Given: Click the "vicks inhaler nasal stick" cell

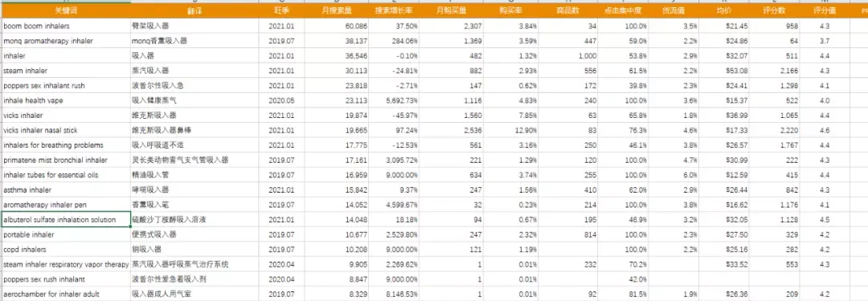Looking at the screenshot, I should tap(65, 130).
